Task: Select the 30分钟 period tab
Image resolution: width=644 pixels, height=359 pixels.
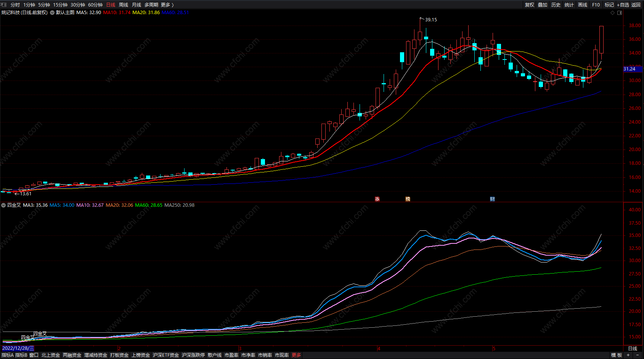Action: click(78, 5)
